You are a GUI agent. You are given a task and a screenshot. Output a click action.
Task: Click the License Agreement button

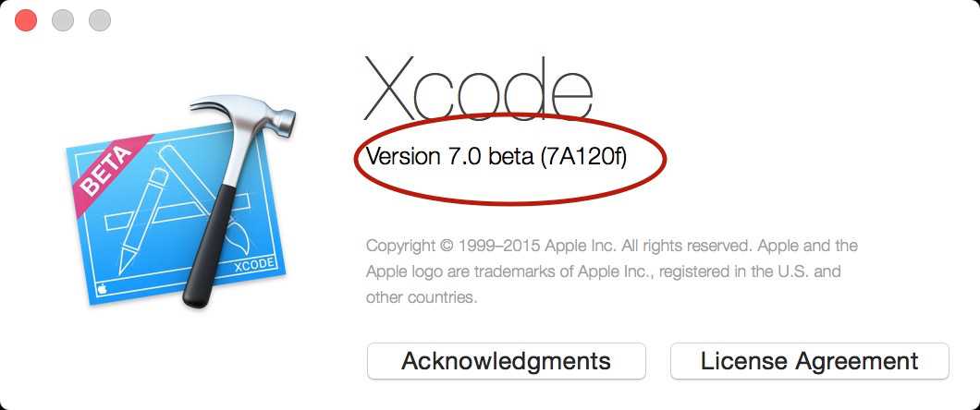click(x=809, y=361)
